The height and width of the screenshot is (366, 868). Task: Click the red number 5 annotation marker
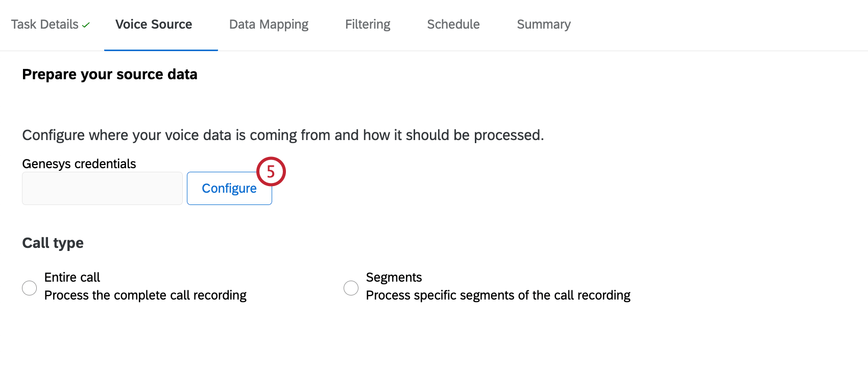pos(271,172)
